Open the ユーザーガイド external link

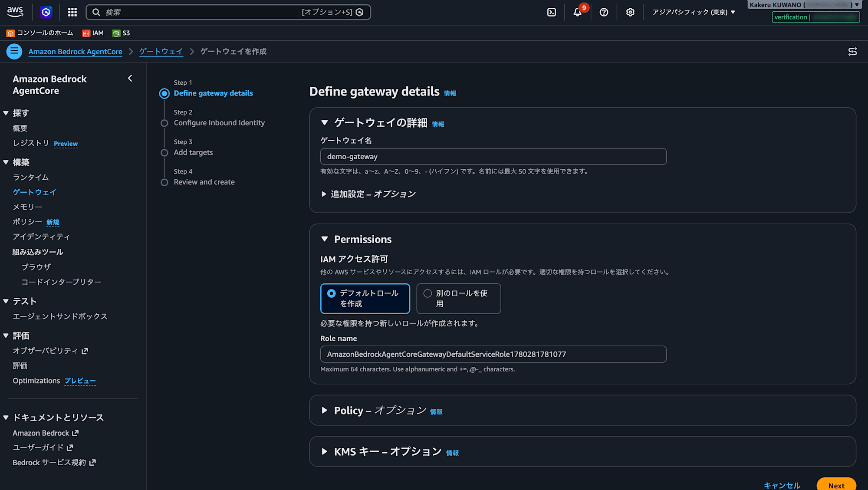pyautogui.click(x=43, y=447)
